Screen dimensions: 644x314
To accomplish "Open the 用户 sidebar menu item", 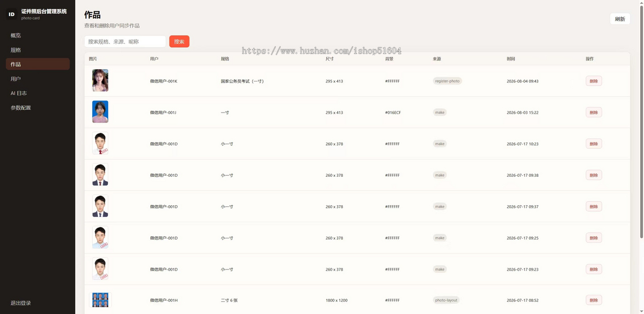I will pyautogui.click(x=38, y=79).
